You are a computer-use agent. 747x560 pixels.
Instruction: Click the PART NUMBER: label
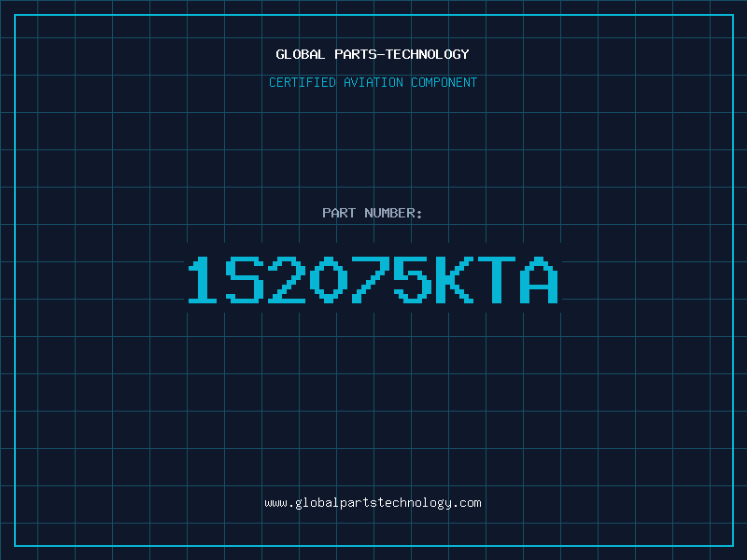[373, 213]
